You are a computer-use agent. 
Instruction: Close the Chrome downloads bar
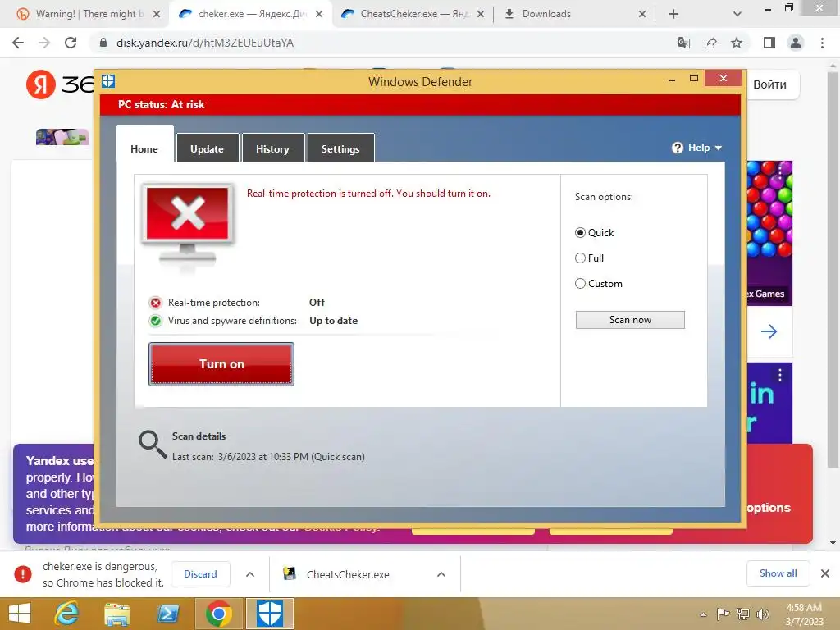825,573
